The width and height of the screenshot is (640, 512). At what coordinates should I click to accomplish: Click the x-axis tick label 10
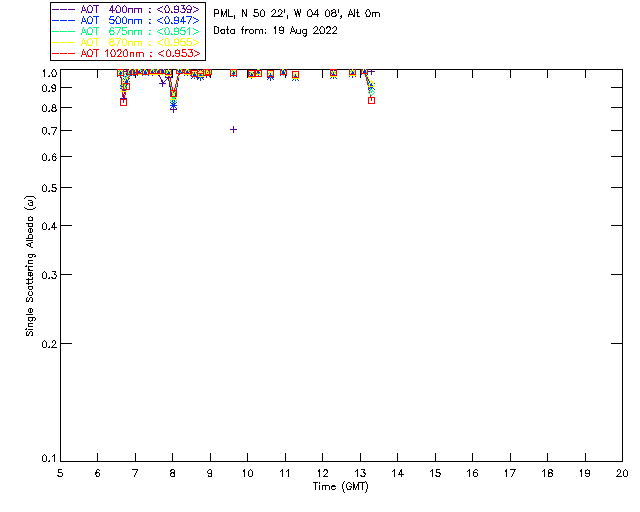(x=247, y=473)
